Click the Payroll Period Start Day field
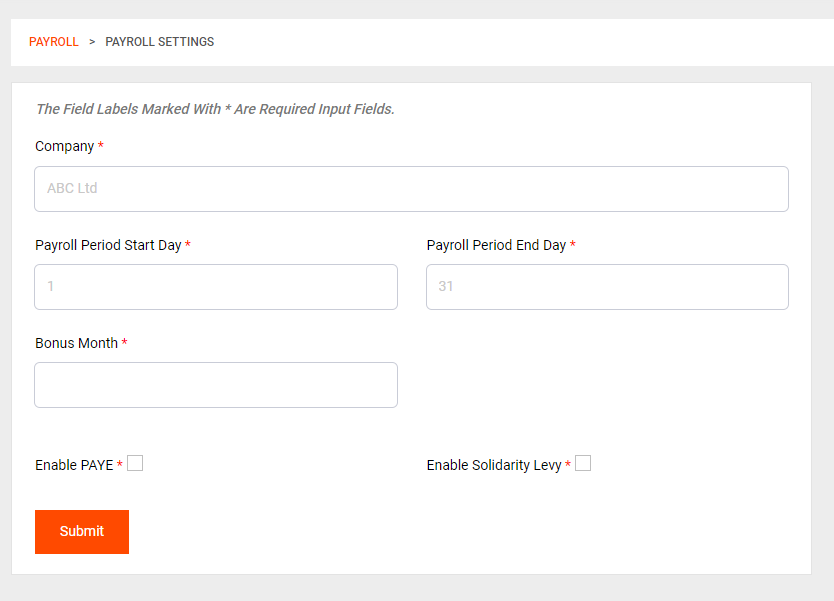This screenshot has width=834, height=601. point(215,286)
